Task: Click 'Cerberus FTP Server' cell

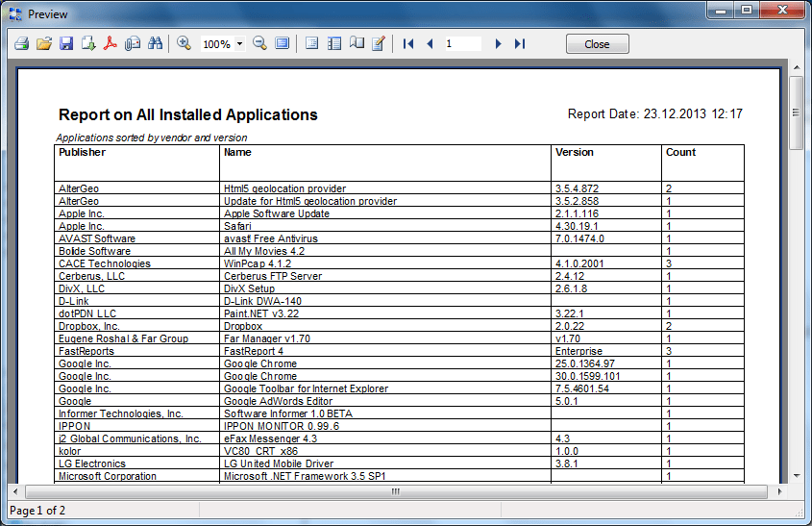Action: [385, 276]
